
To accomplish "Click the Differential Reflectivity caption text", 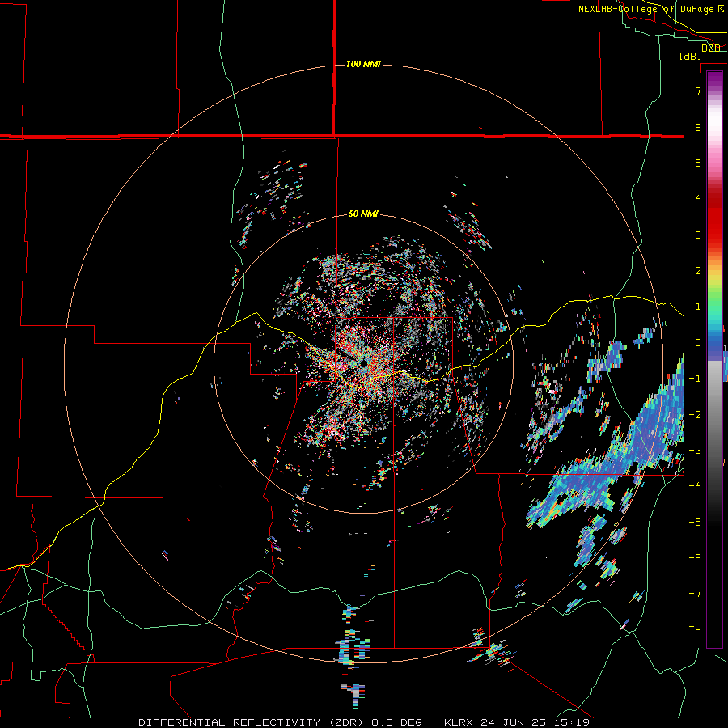I will click(x=364, y=722).
